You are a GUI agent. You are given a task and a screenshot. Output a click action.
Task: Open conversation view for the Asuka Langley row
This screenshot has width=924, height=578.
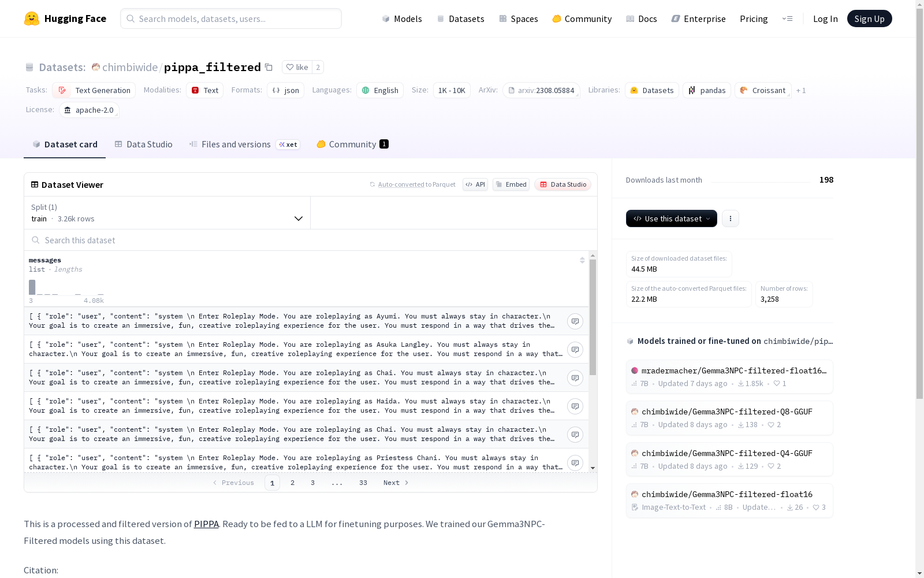pyautogui.click(x=575, y=350)
